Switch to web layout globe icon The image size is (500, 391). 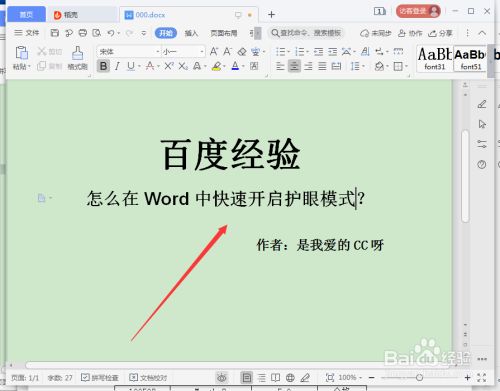click(290, 377)
